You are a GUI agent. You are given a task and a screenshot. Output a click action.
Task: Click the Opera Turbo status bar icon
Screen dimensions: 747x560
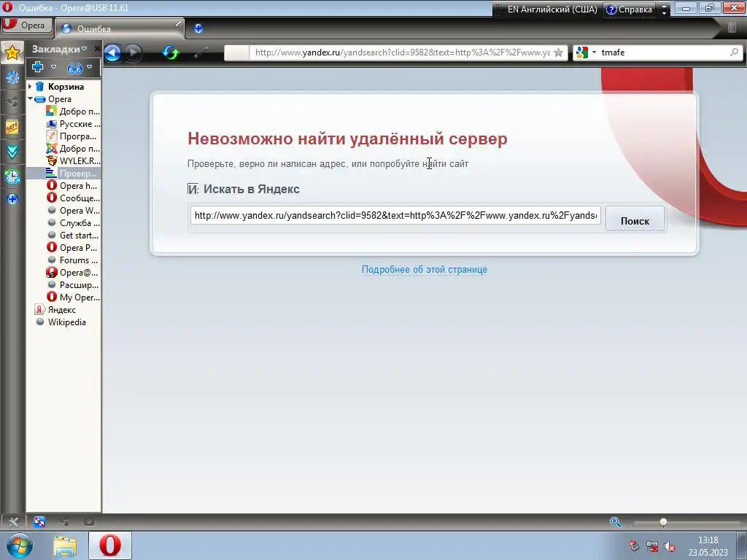coord(88,522)
